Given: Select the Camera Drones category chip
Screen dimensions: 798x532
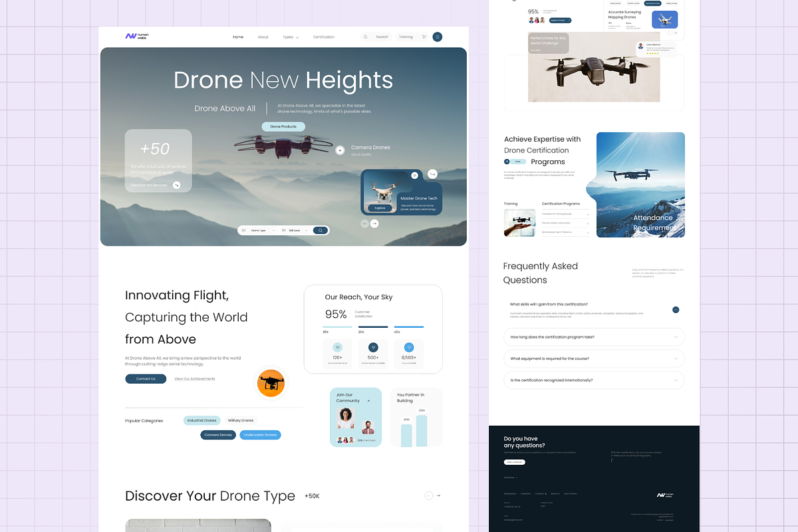Looking at the screenshot, I should click(218, 435).
